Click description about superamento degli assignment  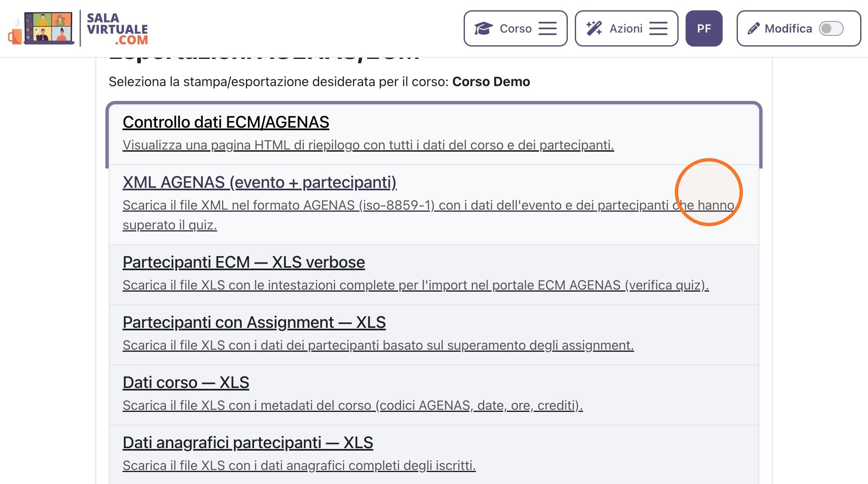tap(378, 345)
